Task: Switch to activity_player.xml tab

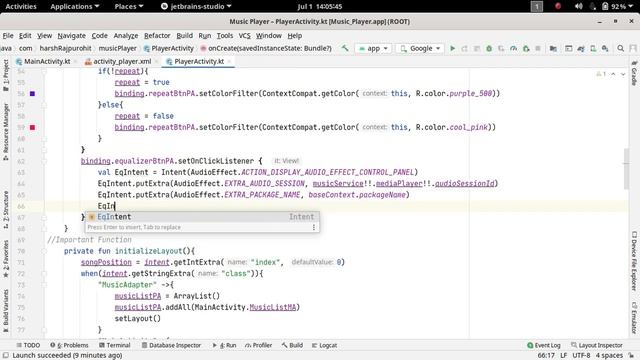Action: [122, 61]
